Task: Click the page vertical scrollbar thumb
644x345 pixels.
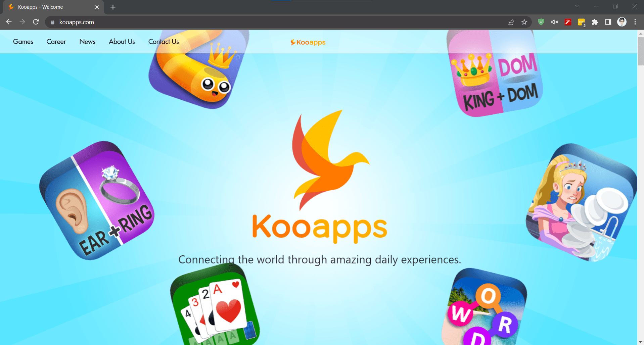Action: [x=641, y=51]
